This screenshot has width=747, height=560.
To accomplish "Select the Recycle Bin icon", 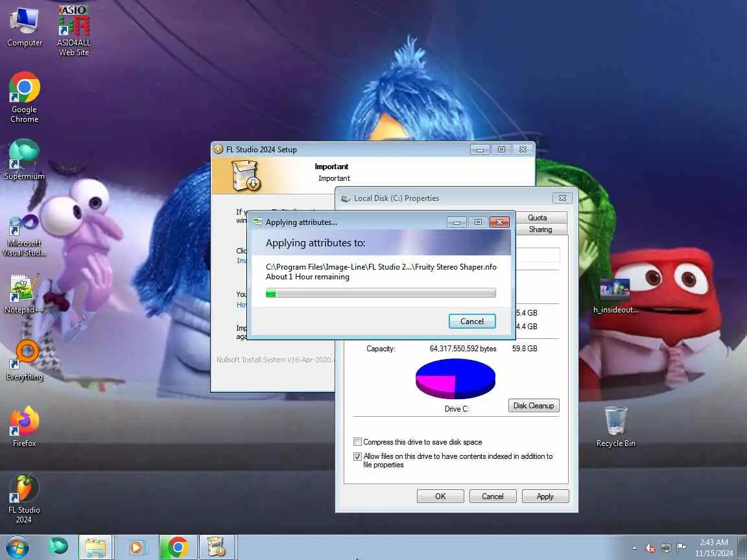I will click(615, 426).
